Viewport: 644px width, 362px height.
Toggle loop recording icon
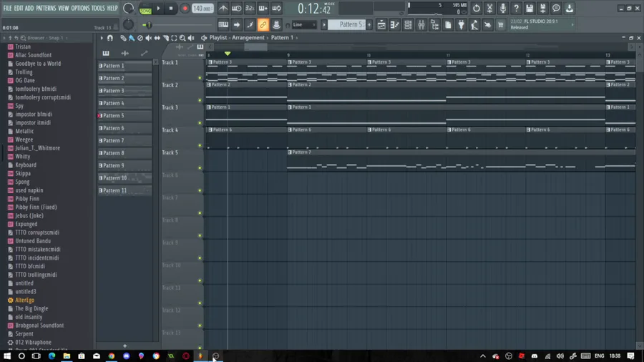(276, 8)
